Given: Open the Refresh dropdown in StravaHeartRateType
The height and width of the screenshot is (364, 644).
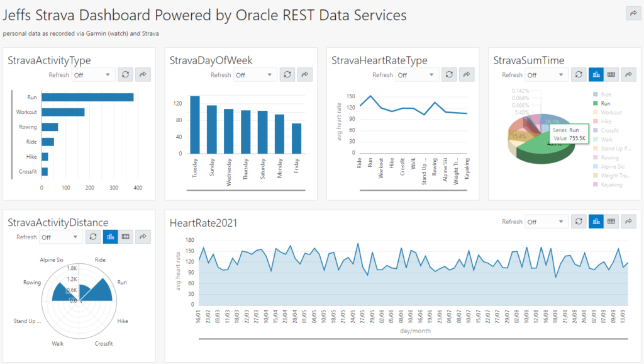Looking at the screenshot, I should click(x=416, y=75).
